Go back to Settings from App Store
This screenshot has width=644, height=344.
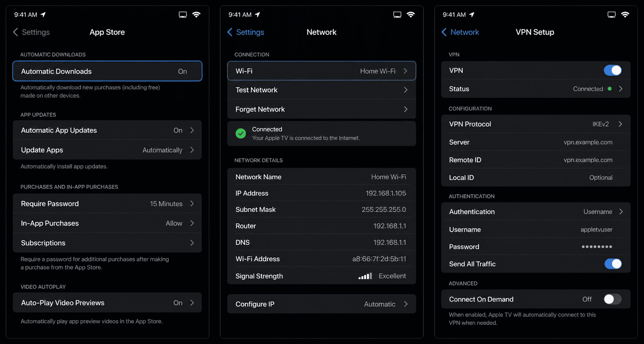pos(32,32)
